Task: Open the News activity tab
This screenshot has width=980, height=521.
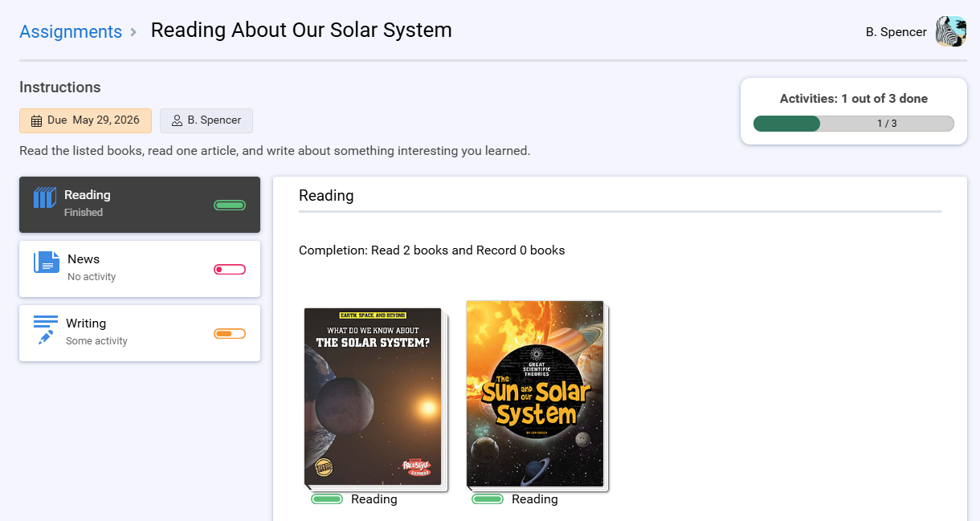Action: (140, 269)
